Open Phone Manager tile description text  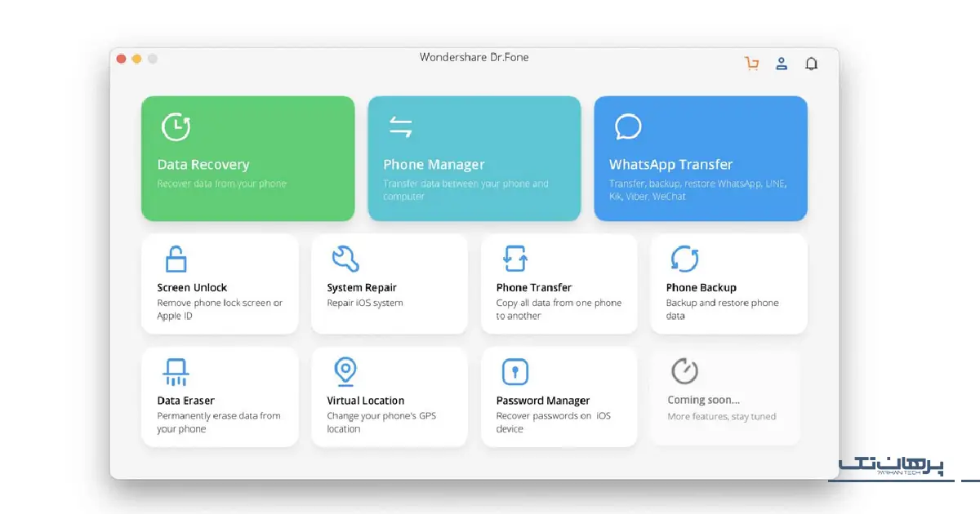(x=465, y=190)
